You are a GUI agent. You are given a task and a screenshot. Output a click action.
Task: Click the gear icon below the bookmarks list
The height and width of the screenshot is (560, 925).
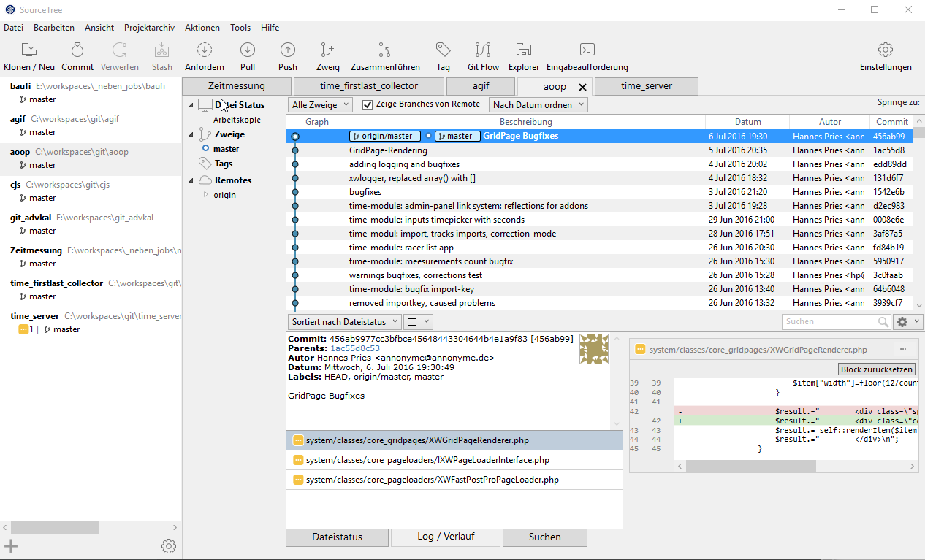(x=169, y=545)
